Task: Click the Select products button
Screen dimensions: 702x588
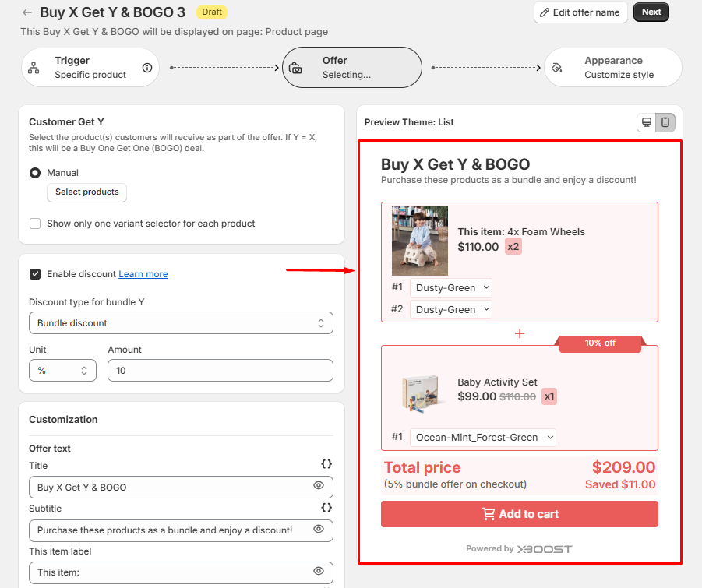Action: pos(87,192)
